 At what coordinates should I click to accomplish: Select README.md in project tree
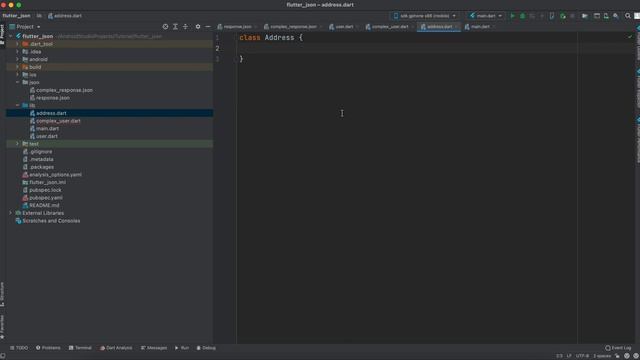tap(44, 205)
